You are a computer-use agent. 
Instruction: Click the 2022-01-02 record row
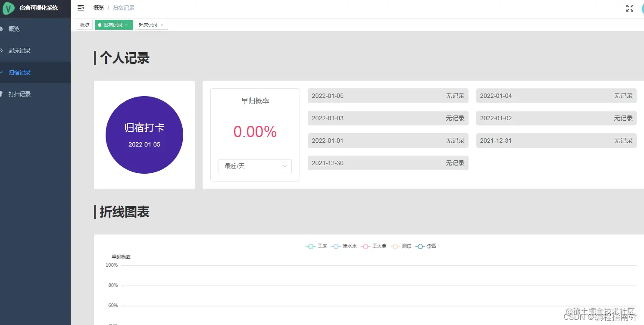[x=556, y=118]
